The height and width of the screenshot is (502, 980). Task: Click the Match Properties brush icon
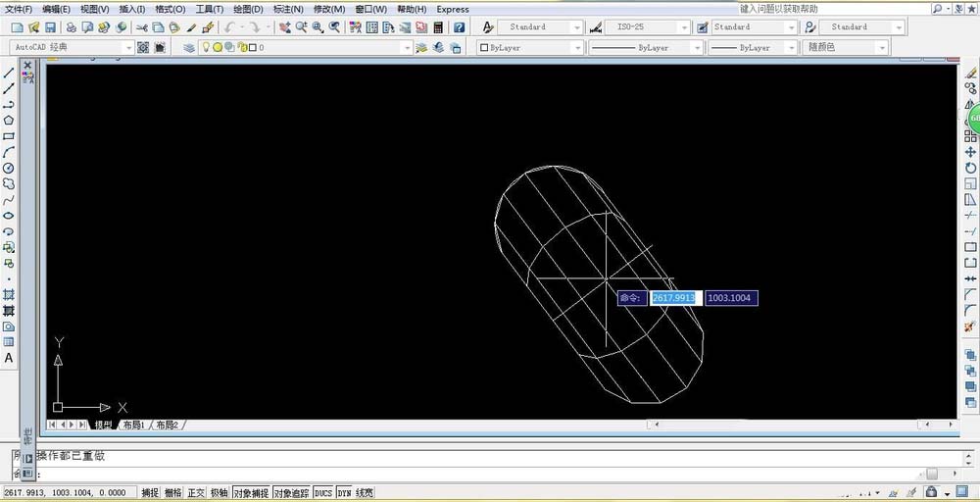click(192, 27)
